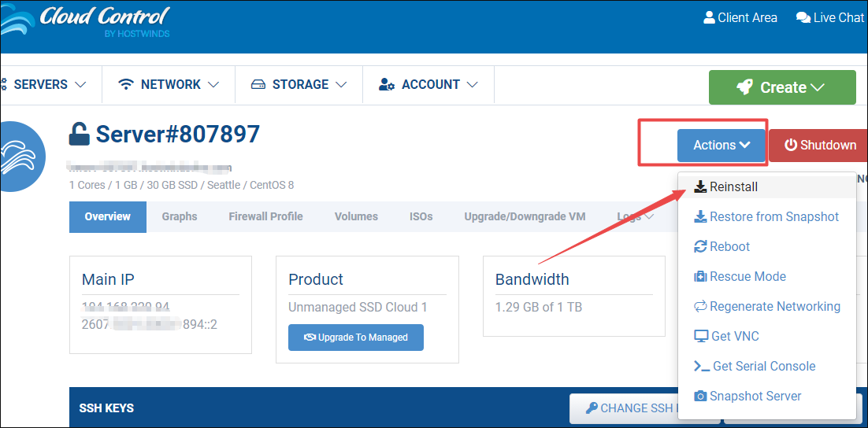
Task: Open the Upgrade/Downgrade VM tab
Action: (x=525, y=217)
